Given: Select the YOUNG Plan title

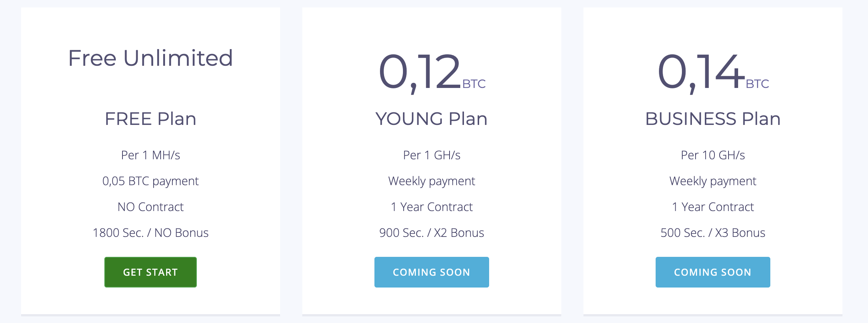Looking at the screenshot, I should pyautogui.click(x=431, y=119).
